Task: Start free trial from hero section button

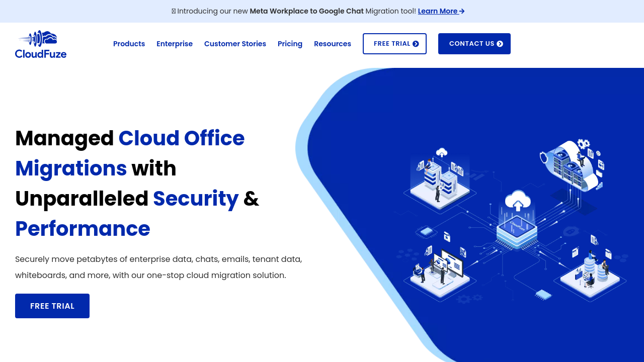Action: pos(52,306)
